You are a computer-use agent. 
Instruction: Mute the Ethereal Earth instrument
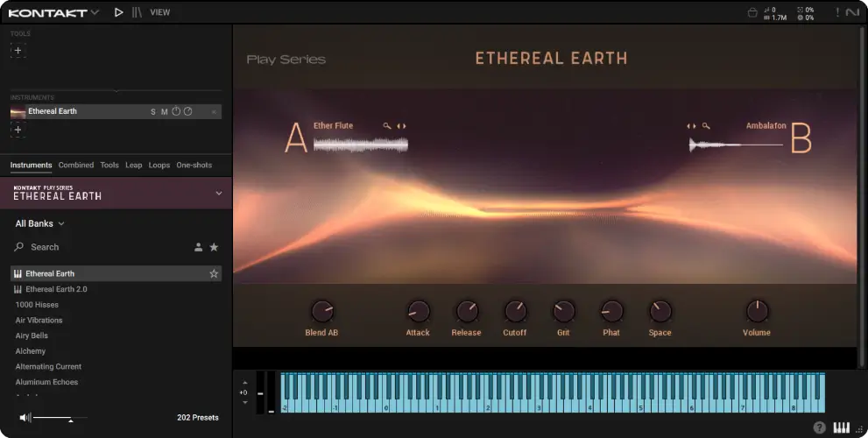click(x=165, y=112)
